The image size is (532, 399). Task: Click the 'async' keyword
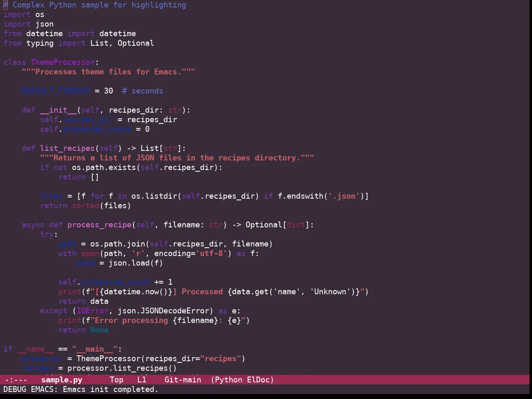[33, 225]
